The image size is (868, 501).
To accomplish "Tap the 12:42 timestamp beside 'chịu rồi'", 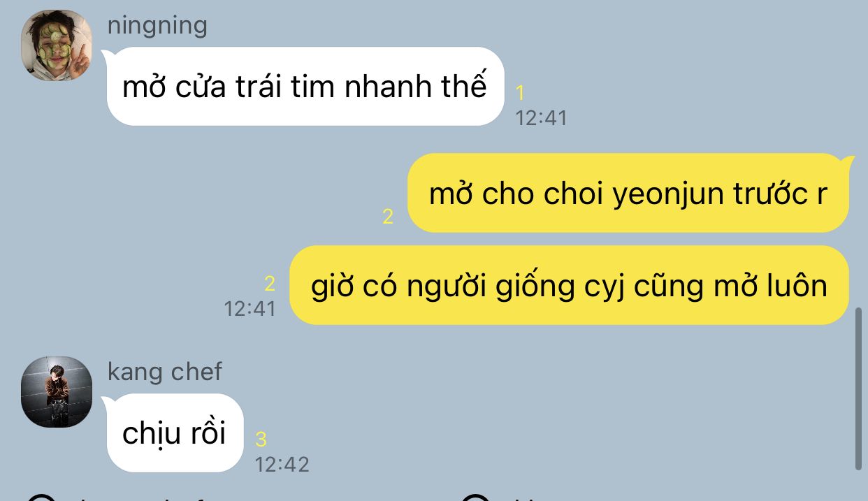I will pyautogui.click(x=282, y=464).
